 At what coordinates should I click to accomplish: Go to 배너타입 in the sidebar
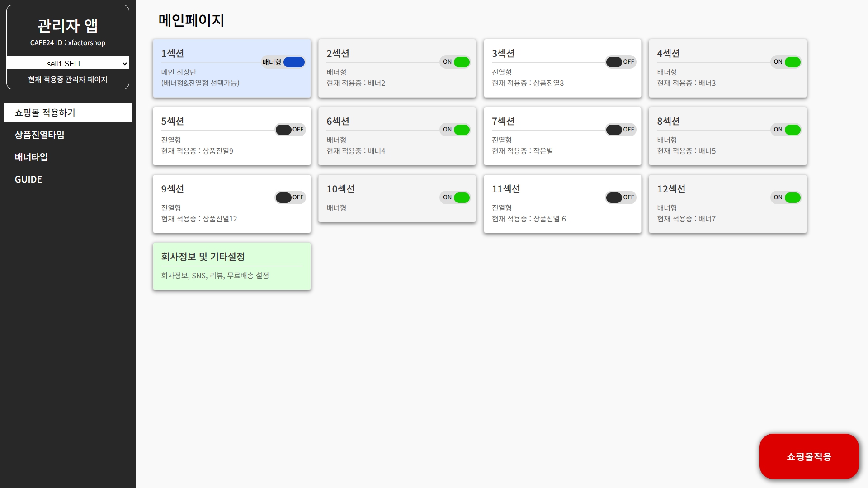tap(31, 157)
